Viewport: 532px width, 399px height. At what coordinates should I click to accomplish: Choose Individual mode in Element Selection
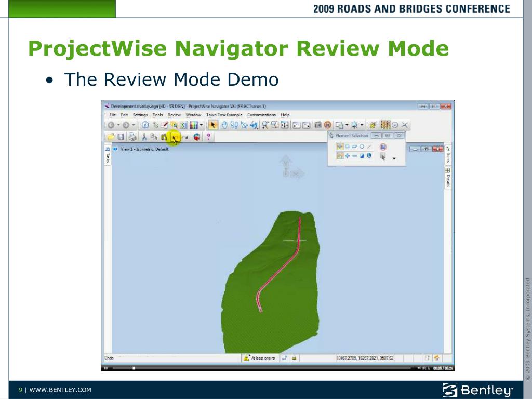tap(340, 147)
